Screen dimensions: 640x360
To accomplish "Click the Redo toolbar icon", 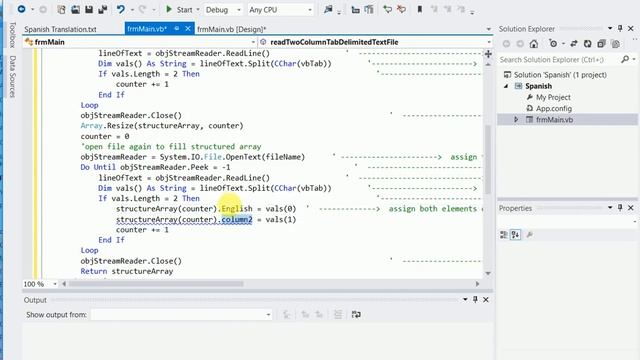I will pyautogui.click(x=142, y=9).
